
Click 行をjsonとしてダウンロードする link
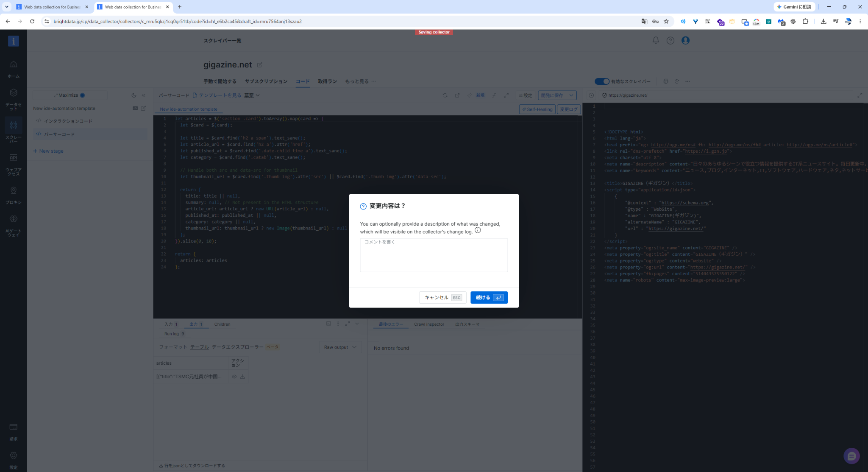[x=192, y=466]
